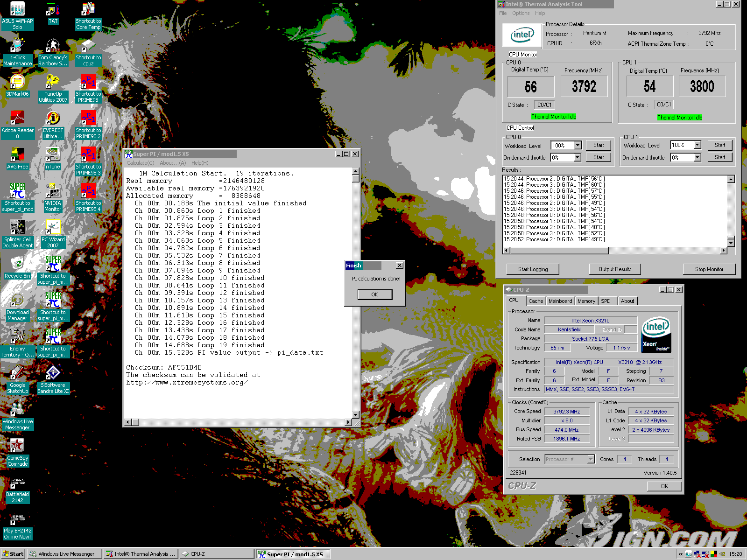Click the system tray clock 15:20

coord(735,554)
